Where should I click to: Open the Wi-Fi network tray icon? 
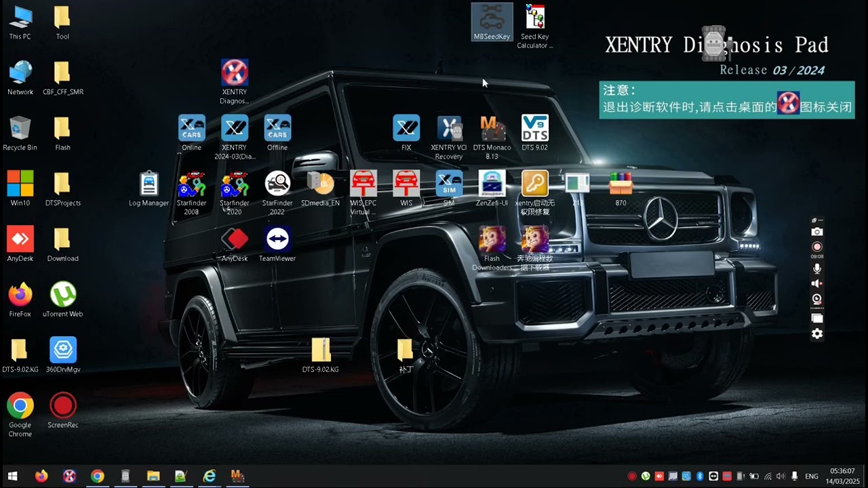click(767, 476)
